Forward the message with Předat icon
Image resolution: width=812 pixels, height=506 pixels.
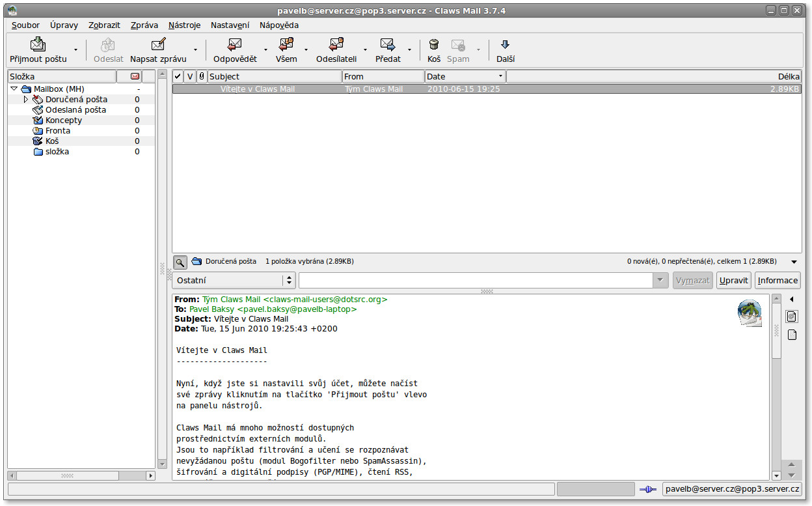[x=388, y=45]
